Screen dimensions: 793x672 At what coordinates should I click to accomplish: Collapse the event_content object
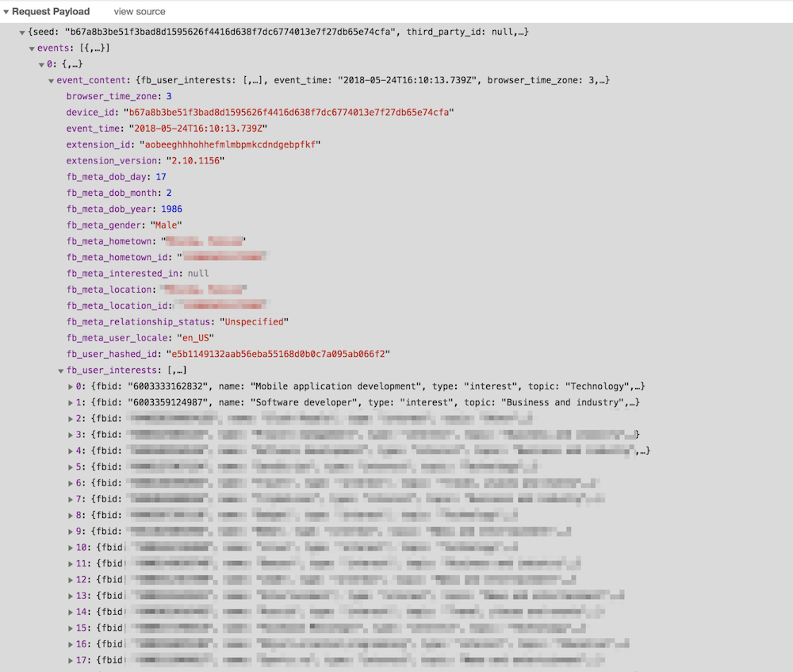click(x=52, y=81)
